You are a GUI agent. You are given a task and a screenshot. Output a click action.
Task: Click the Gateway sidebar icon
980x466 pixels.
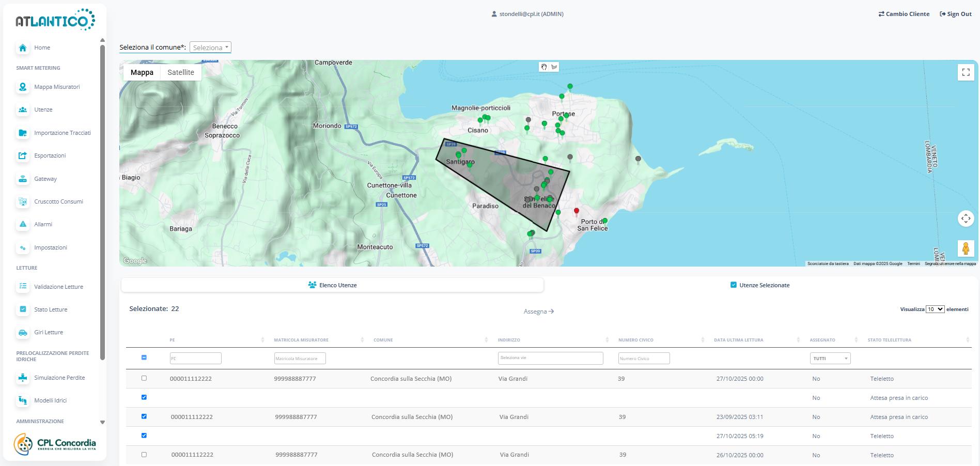point(23,179)
